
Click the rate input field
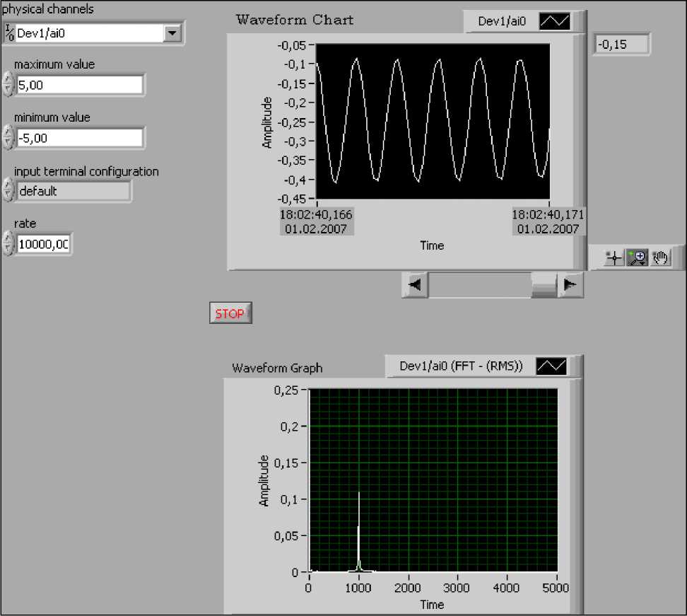pos(44,244)
